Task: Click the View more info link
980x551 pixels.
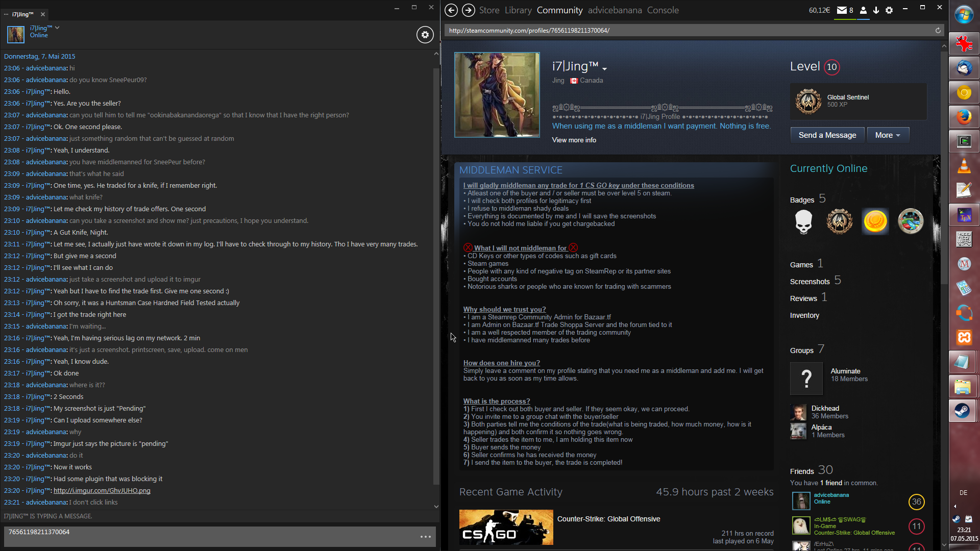Action: (x=574, y=140)
